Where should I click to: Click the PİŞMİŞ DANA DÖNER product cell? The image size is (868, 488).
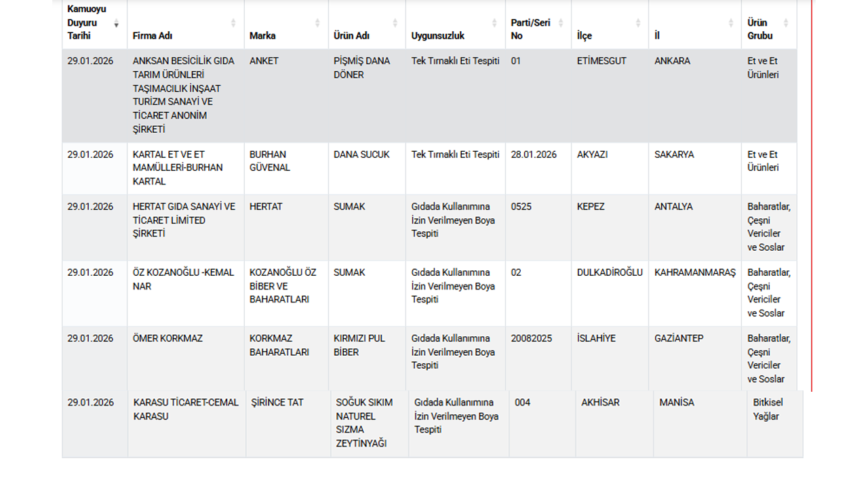[361, 68]
